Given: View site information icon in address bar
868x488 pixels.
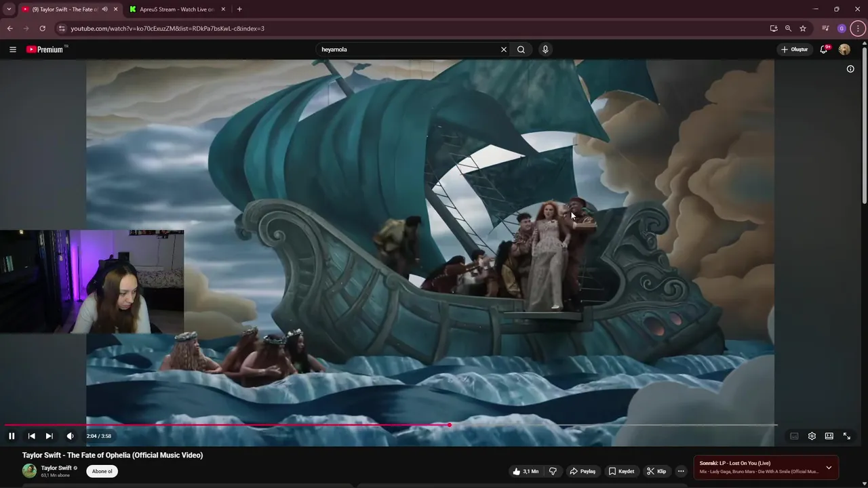Looking at the screenshot, I should (x=62, y=28).
